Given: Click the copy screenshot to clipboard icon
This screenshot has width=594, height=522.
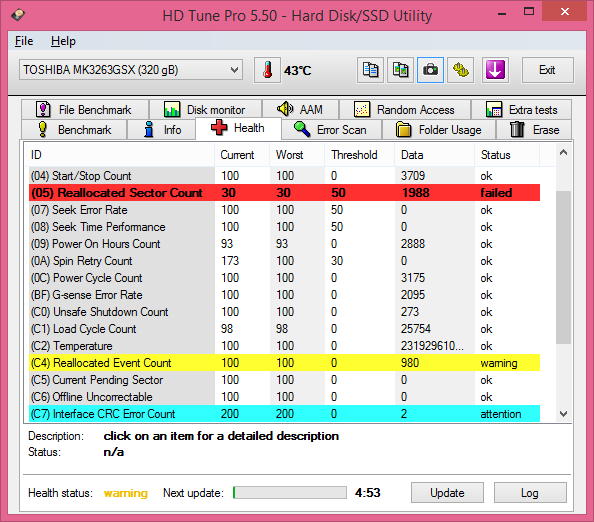Looking at the screenshot, I should pos(400,70).
